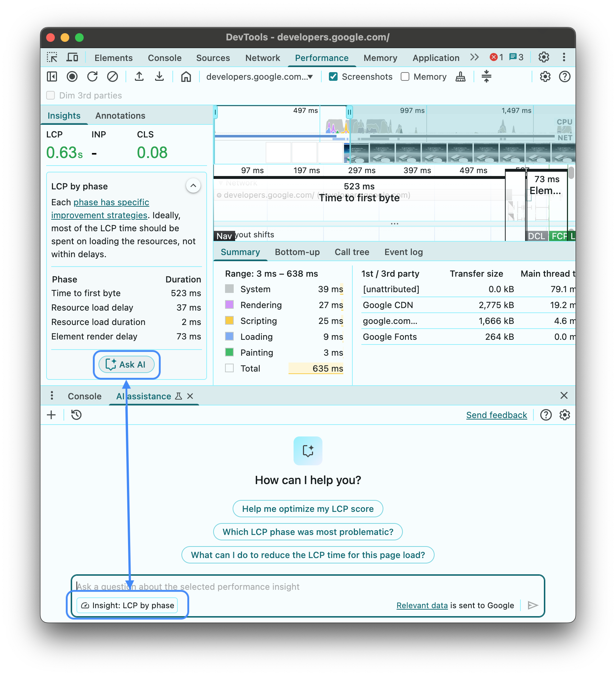Viewport: 616px width, 676px height.
Task: Switch to the Annotations tab
Action: point(120,115)
